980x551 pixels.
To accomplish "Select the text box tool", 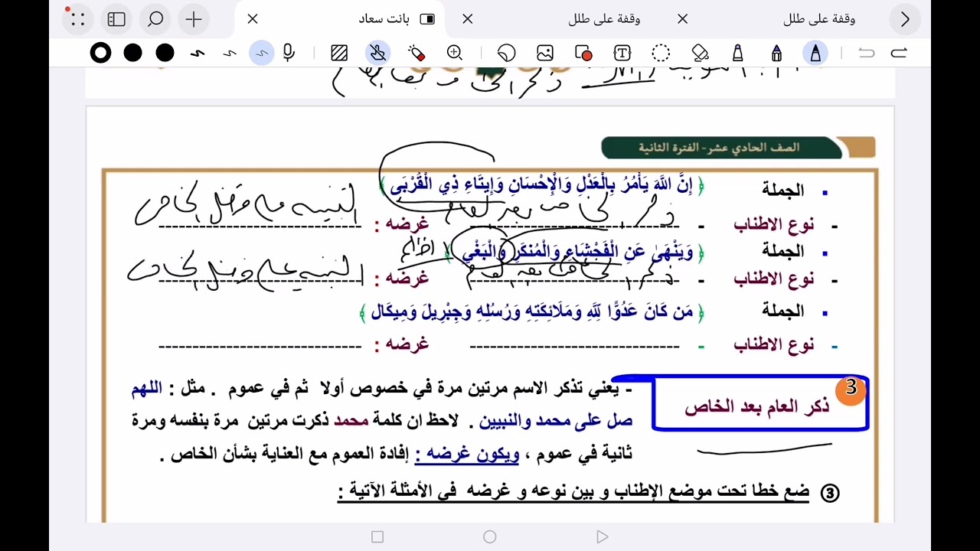I will [x=622, y=53].
